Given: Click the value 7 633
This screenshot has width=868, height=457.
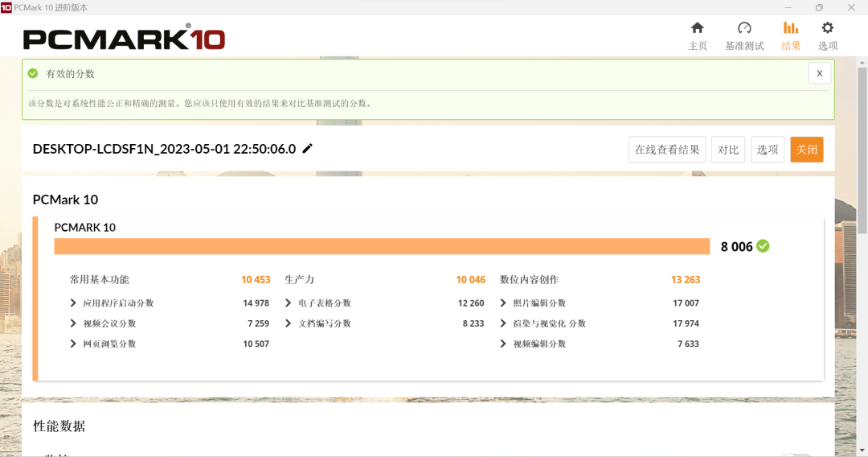Looking at the screenshot, I should click(x=688, y=344).
